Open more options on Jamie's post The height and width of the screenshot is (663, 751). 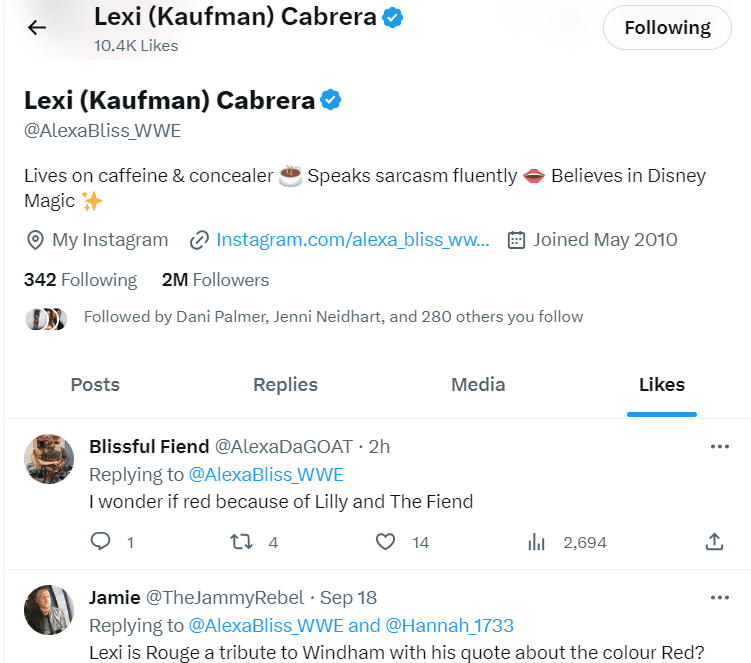point(719,598)
